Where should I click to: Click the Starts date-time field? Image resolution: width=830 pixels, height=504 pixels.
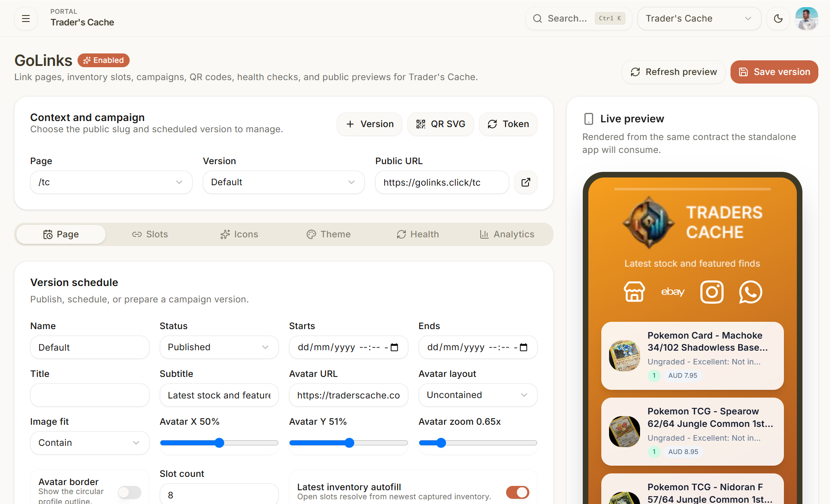click(x=348, y=347)
